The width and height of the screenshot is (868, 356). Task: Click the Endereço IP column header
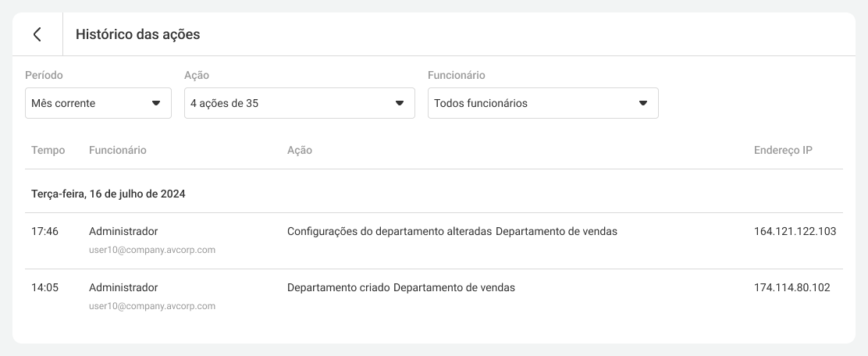[783, 150]
